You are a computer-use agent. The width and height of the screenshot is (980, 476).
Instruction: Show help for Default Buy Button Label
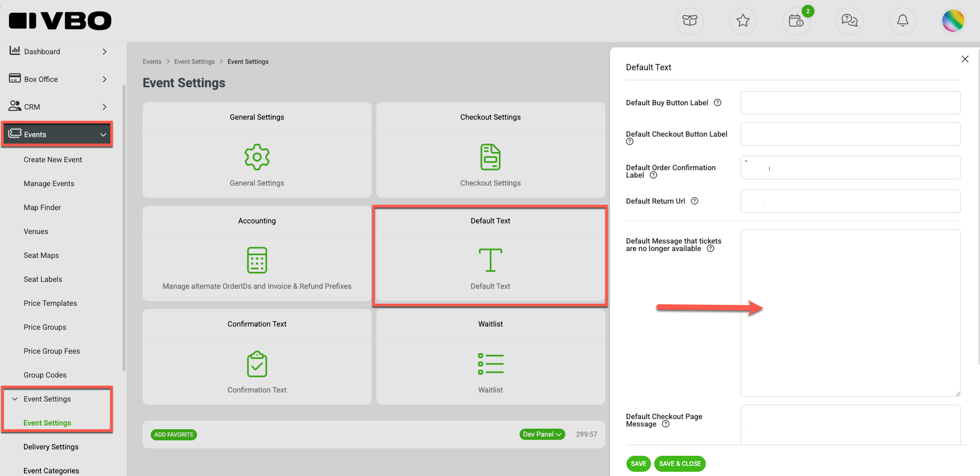[718, 103]
